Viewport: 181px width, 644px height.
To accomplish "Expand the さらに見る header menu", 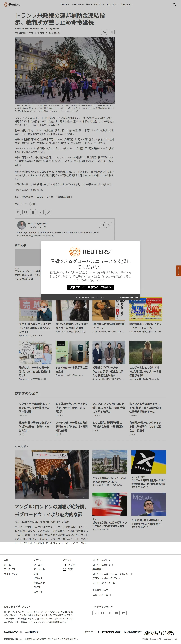I will pos(126,5).
